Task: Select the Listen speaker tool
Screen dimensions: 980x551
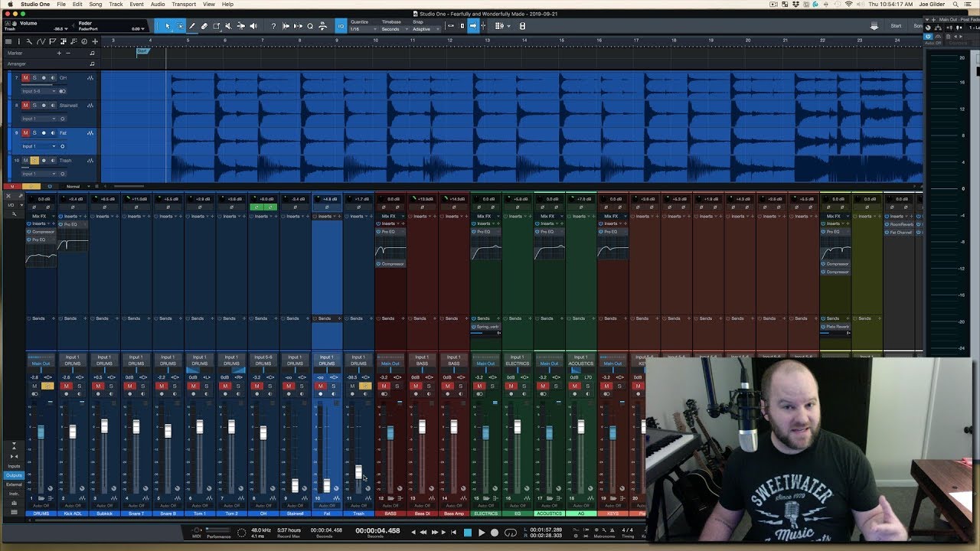Action: 253,26
